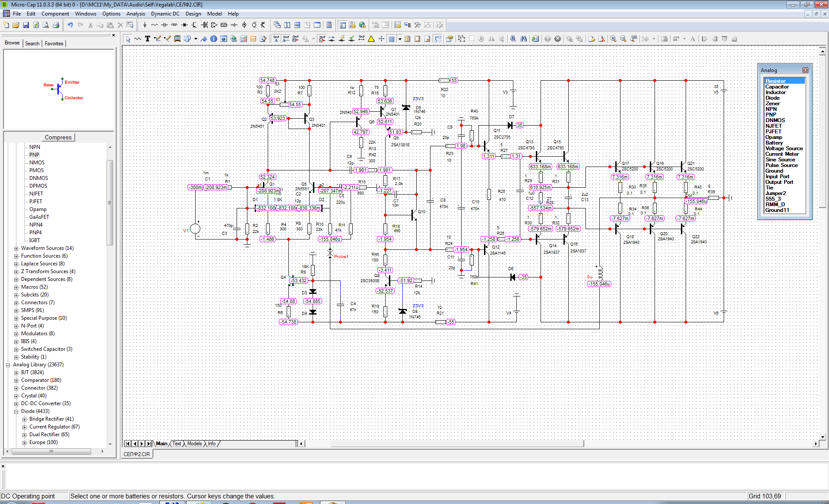Select the ground component toolbar icon
829x504 pixels.
pos(145,25)
